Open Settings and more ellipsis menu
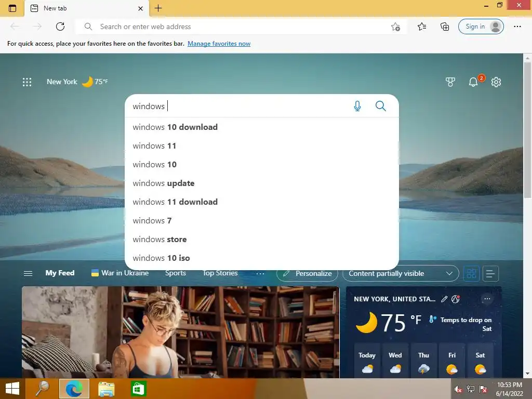Viewport: 532px width, 399px height. pyautogui.click(x=517, y=26)
